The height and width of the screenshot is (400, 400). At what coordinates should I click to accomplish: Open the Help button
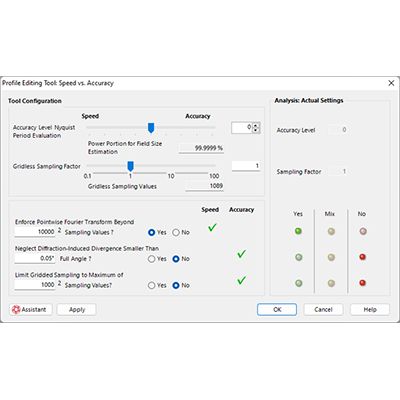370,310
